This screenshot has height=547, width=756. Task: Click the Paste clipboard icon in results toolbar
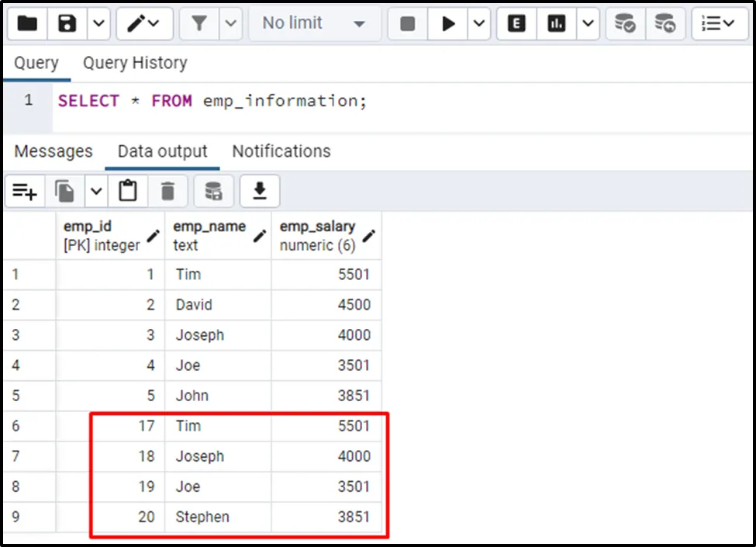(127, 191)
